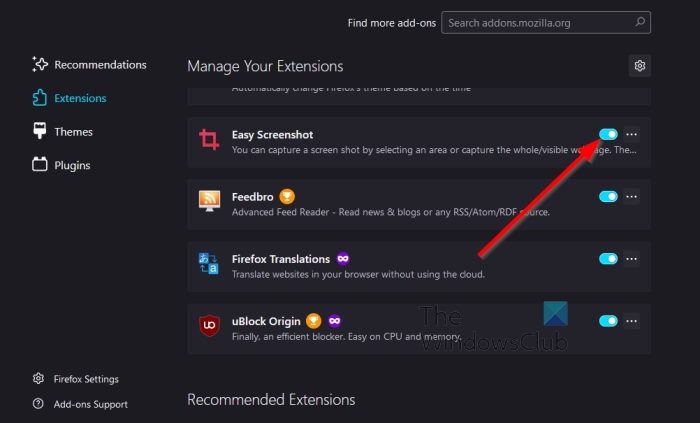Turn off the Feedbro extension toggle
Screen dimensions: 700x423
point(608,197)
